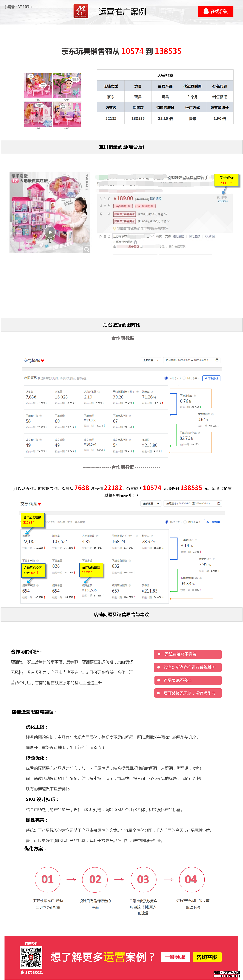Select the 满1000减50 coupon
The height and width of the screenshot is (980, 243).
coord(146,206)
